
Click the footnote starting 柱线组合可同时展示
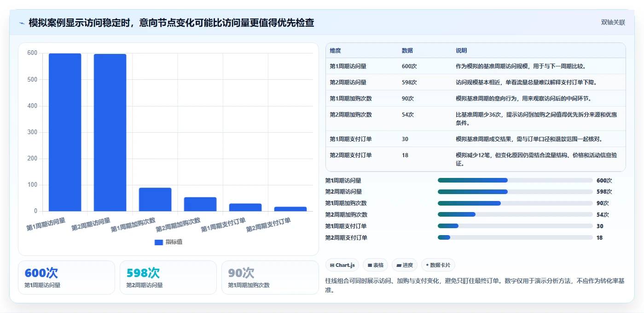tap(475, 285)
